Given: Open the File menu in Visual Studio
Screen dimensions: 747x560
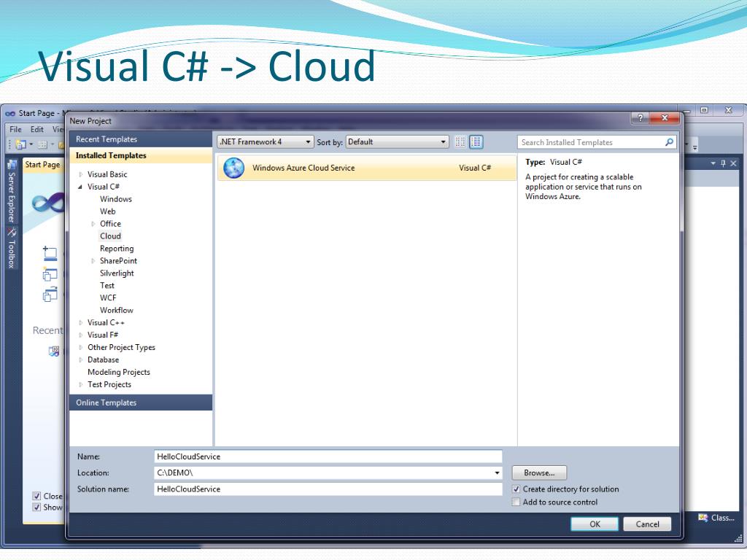Looking at the screenshot, I should [16, 129].
